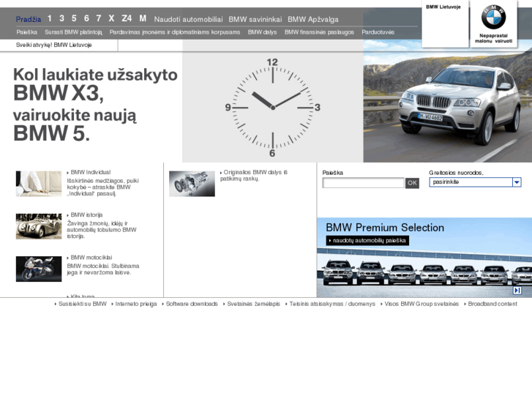This screenshot has height=399, width=532.
Task: Select the BMW Lietuvoje tab
Action: click(445, 23)
